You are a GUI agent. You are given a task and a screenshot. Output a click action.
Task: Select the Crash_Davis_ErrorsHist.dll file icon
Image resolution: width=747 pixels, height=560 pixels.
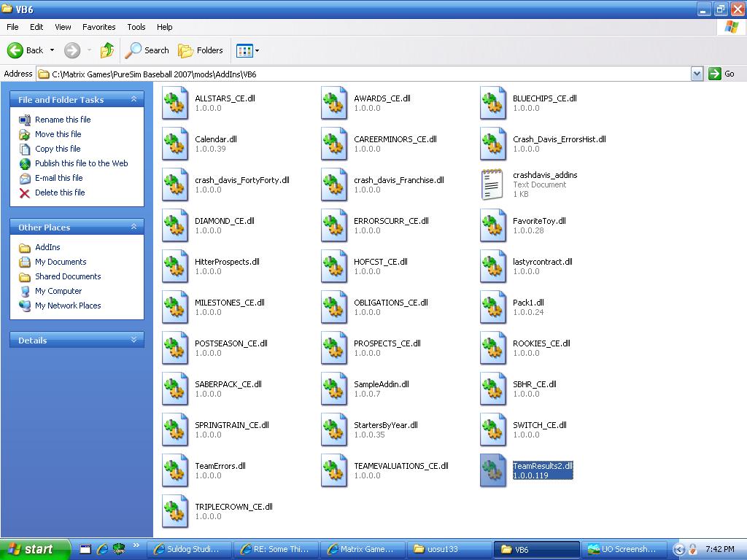493,144
